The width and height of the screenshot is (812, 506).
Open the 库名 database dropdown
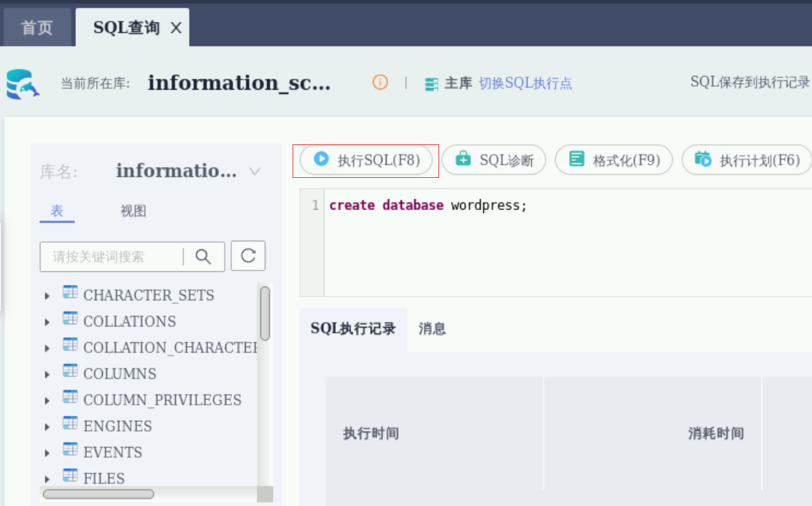tap(188, 171)
